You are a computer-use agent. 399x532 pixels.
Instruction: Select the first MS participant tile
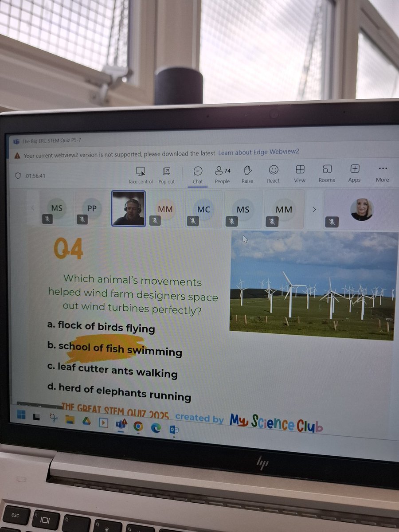tap(57, 208)
